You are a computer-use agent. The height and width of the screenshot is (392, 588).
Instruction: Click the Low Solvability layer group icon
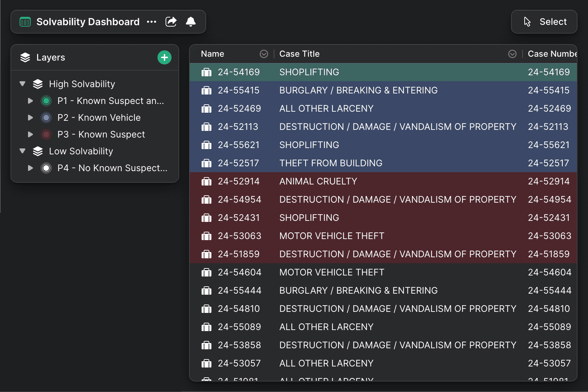coord(38,151)
